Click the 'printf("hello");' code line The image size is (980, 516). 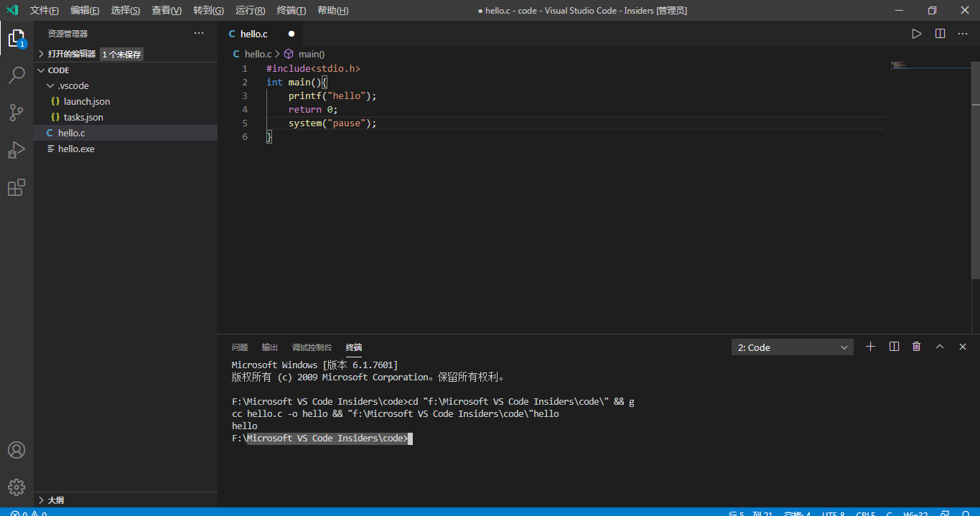(332, 96)
